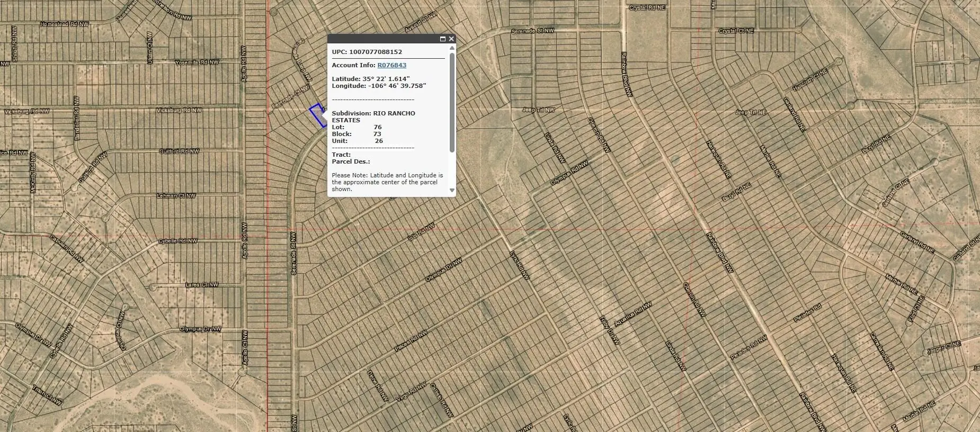Click the Yosemite Rd NW map label
Screen dimensions: 980x432
(197, 62)
